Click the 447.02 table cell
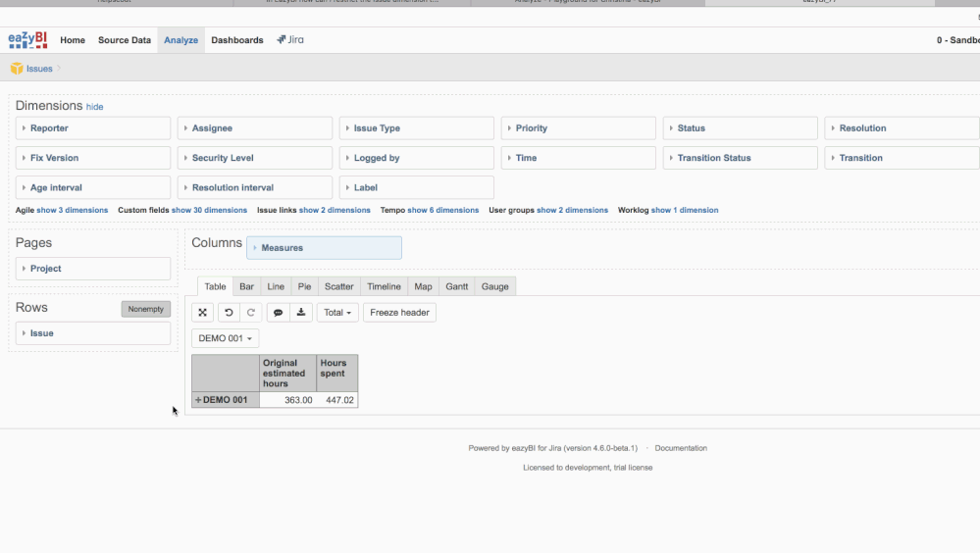 337,400
